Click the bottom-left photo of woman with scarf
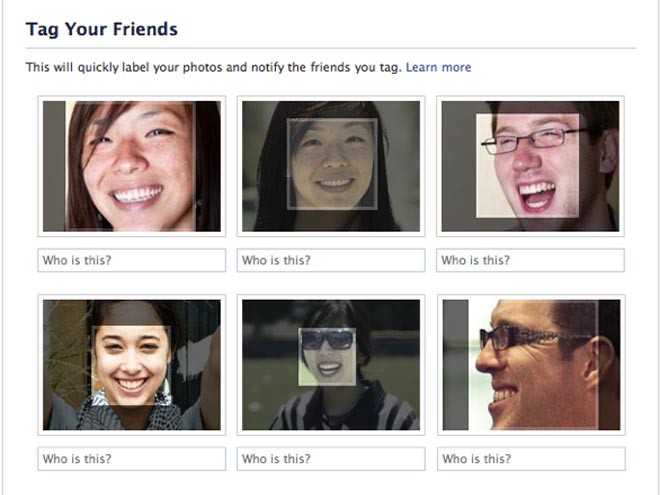This screenshot has height=495, width=660. coord(131,364)
